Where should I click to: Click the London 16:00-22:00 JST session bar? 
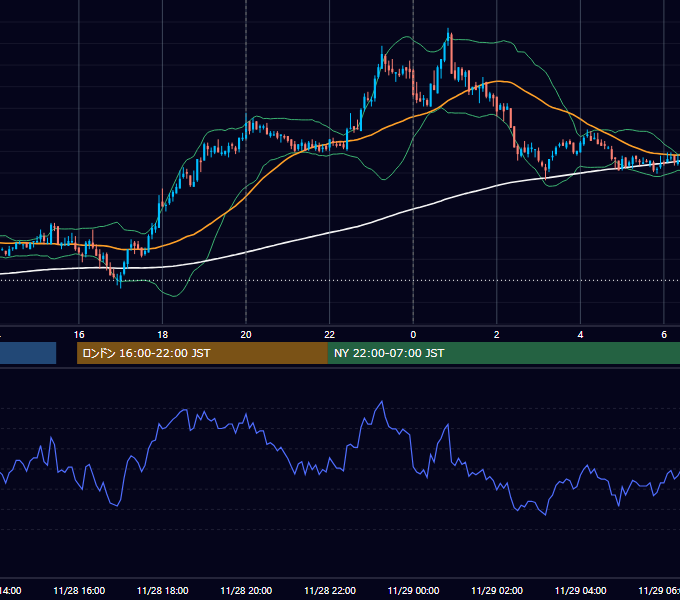tap(202, 353)
